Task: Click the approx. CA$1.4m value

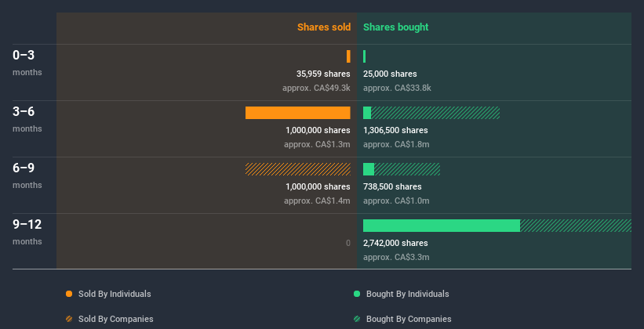Action: [x=317, y=201]
